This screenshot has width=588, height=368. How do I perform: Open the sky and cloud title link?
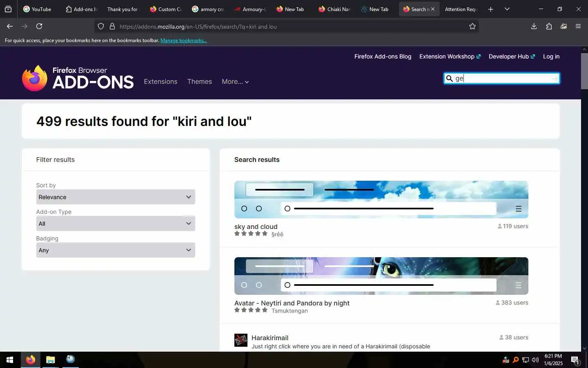pos(256,227)
